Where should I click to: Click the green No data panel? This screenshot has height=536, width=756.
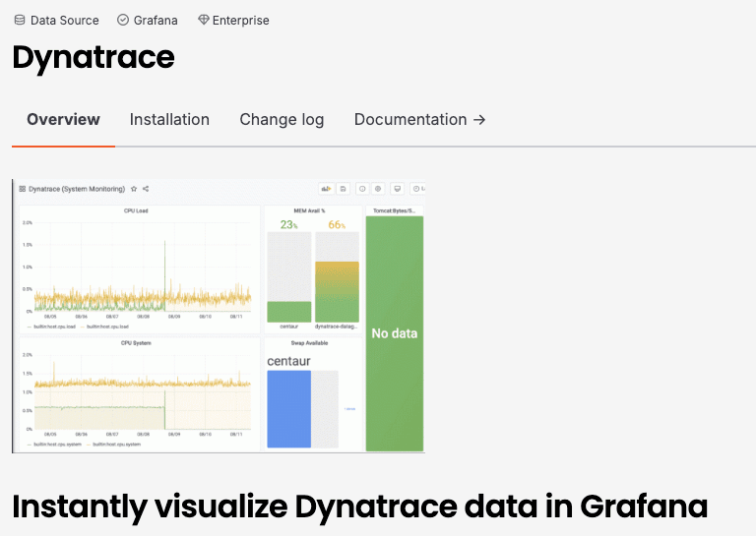(x=395, y=333)
